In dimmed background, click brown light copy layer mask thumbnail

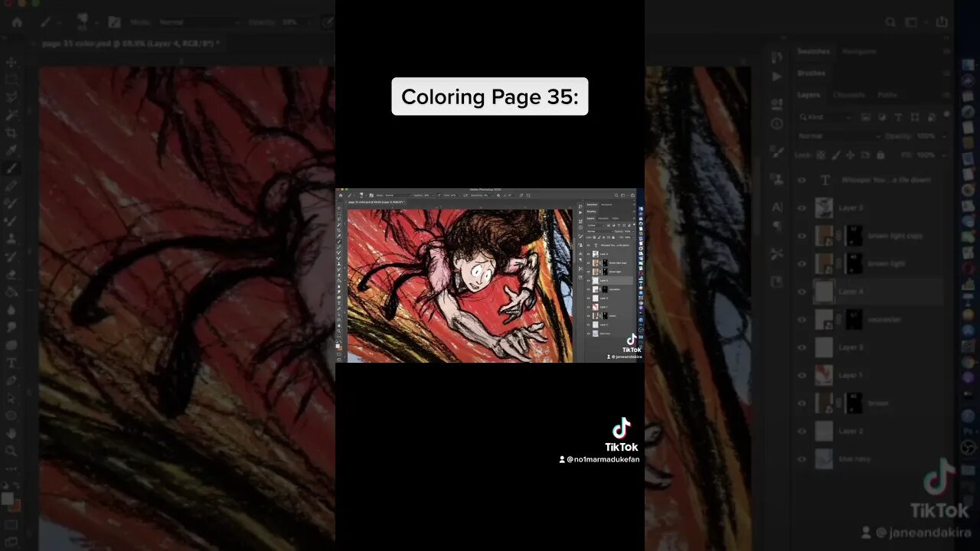853,236
